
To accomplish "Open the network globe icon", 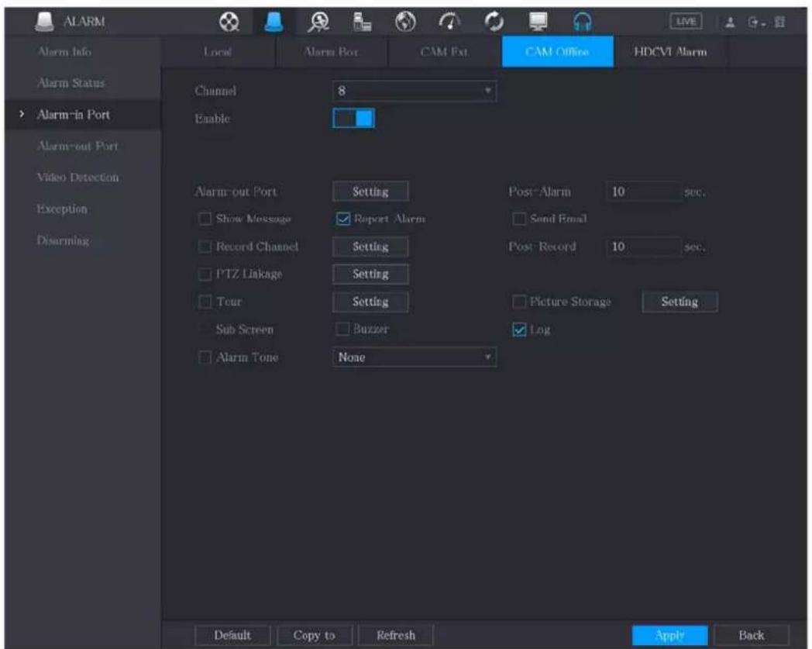I will (x=405, y=22).
